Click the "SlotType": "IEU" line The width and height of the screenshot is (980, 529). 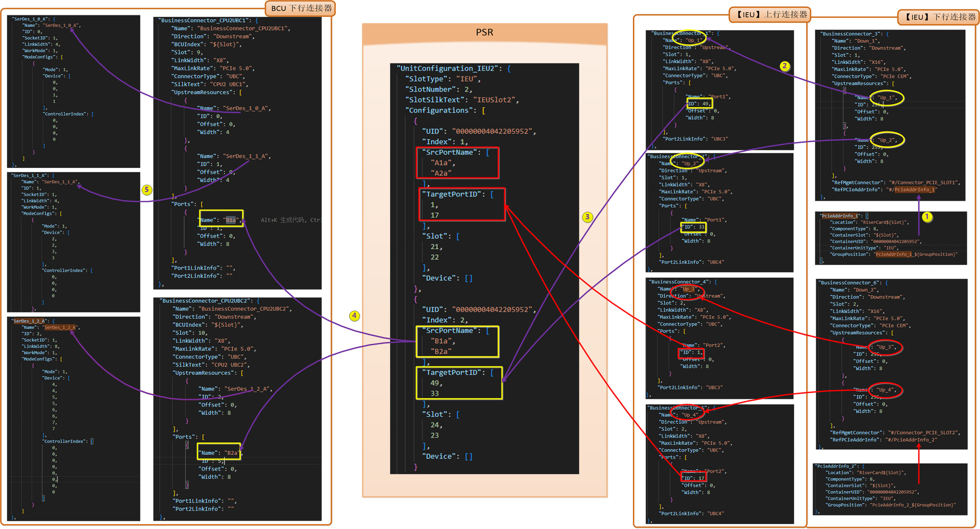click(443, 79)
